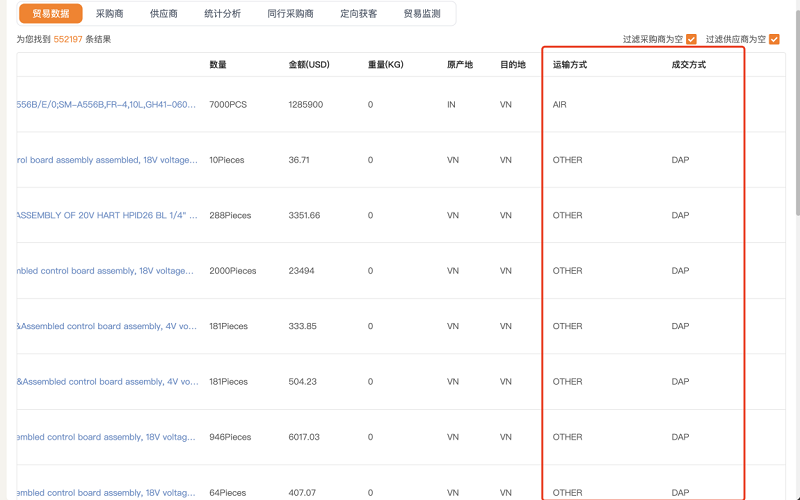Click the 552197 results count
This screenshot has width=800, height=500.
tap(68, 39)
